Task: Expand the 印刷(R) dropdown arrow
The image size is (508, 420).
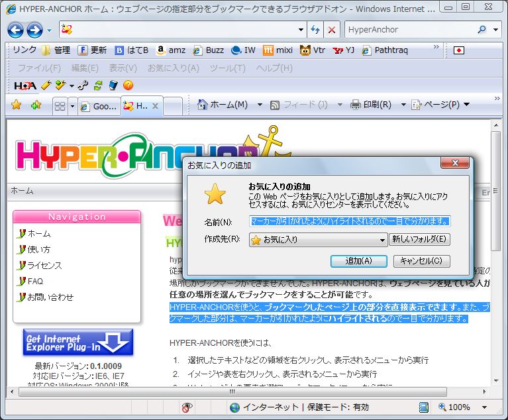Action: pyautogui.click(x=403, y=105)
